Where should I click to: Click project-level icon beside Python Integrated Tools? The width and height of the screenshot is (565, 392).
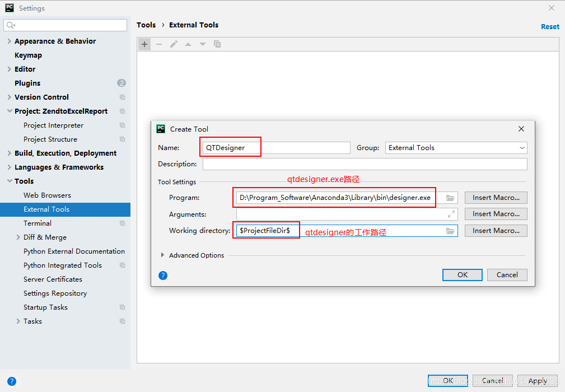click(123, 265)
